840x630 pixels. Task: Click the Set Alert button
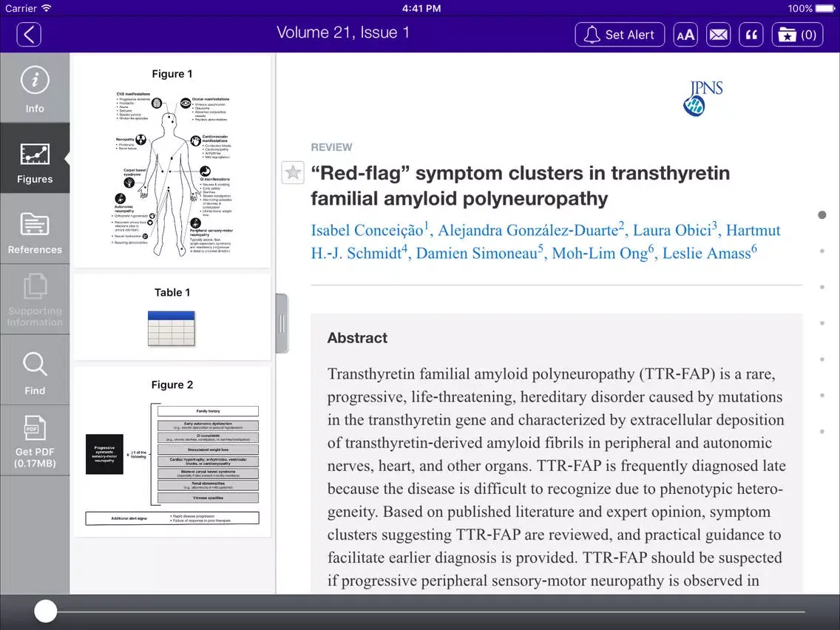620,34
